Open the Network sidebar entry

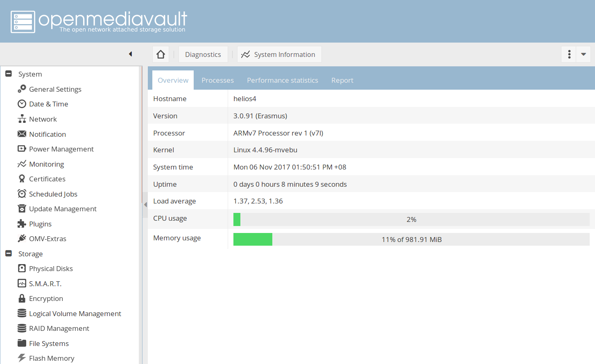[43, 119]
